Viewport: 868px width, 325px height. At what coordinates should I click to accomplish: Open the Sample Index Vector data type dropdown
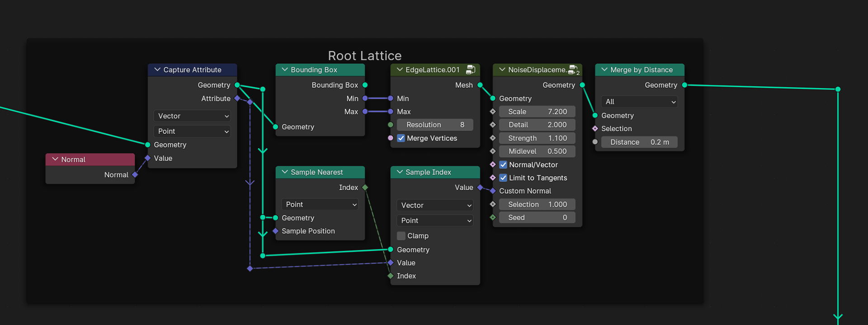click(x=435, y=205)
